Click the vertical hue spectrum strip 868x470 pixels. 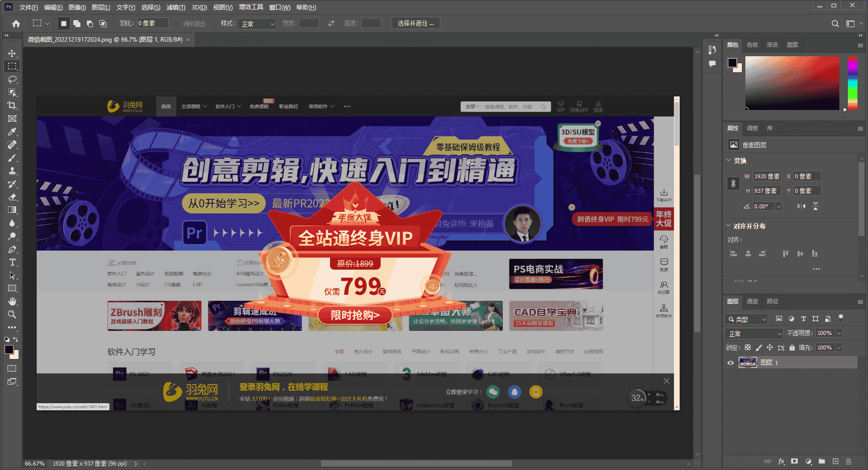click(x=852, y=83)
